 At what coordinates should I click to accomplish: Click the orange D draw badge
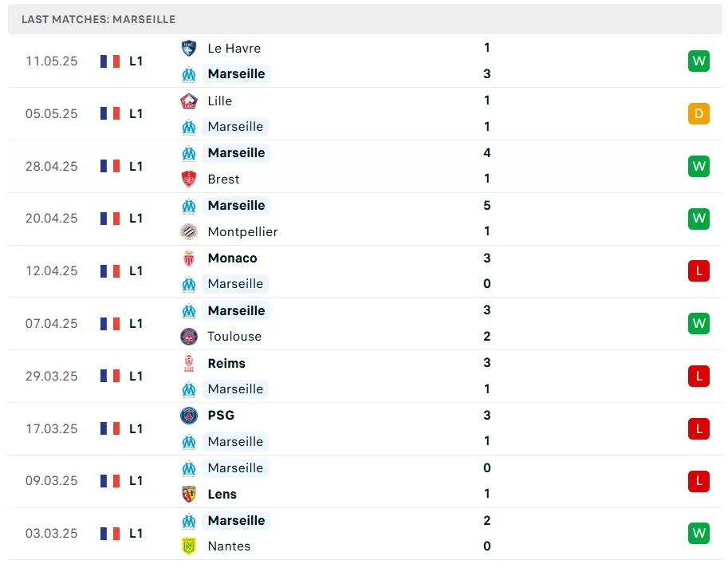point(698,113)
